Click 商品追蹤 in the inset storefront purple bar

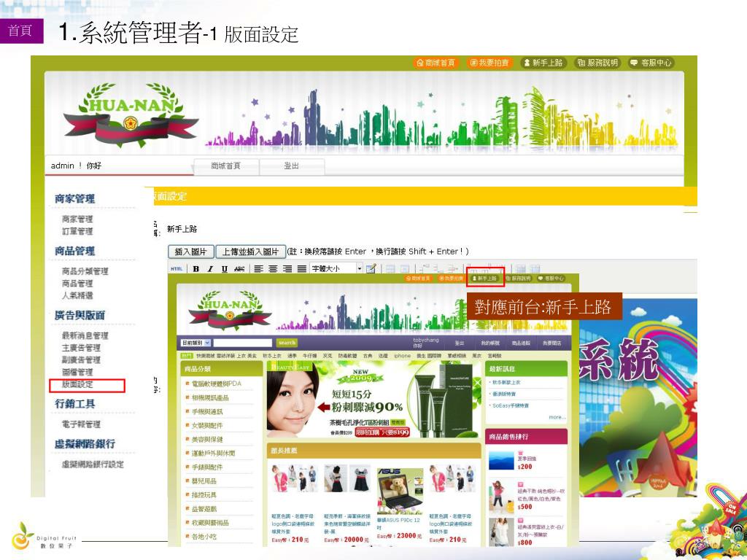click(521, 343)
